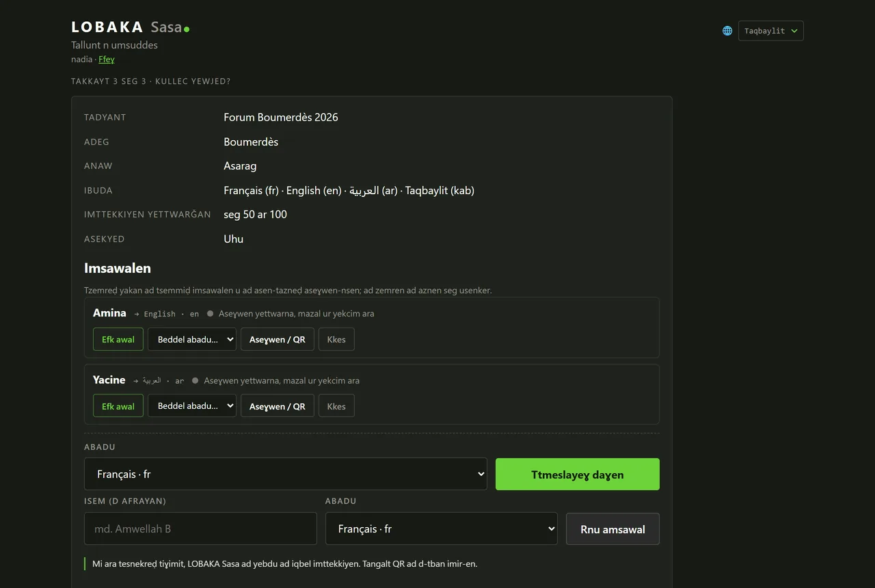Open the Abadu dropdown beside Rnu amsawal
Image resolution: width=875 pixels, height=588 pixels.
pos(442,529)
